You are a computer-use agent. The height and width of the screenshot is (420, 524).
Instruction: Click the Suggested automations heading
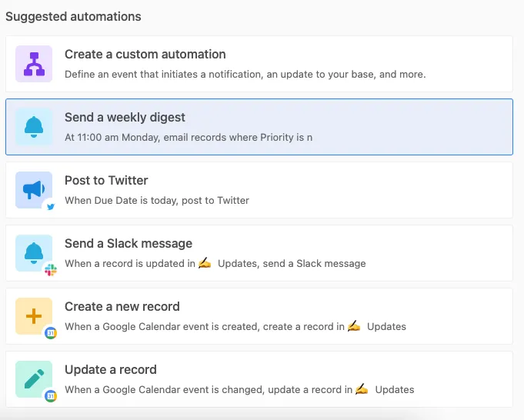pyautogui.click(x=73, y=16)
